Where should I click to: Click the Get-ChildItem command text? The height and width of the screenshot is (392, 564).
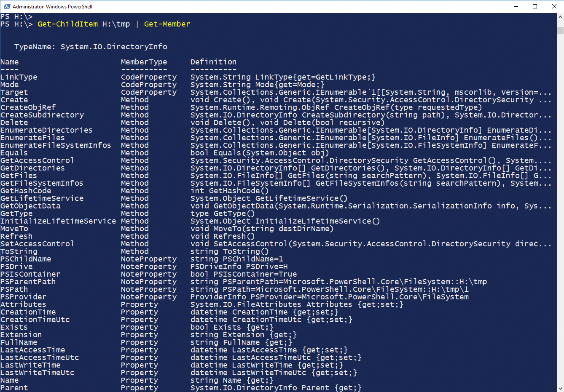click(67, 24)
